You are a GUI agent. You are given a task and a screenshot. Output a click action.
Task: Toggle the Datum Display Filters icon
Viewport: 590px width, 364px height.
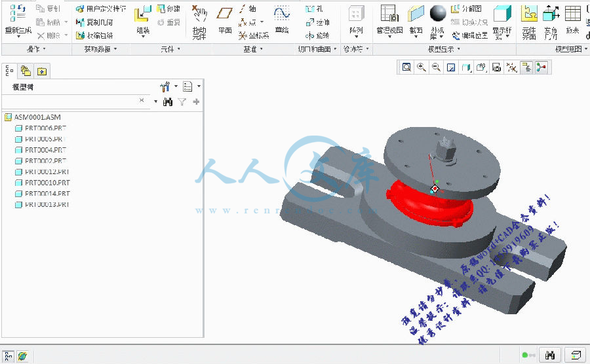click(x=511, y=67)
